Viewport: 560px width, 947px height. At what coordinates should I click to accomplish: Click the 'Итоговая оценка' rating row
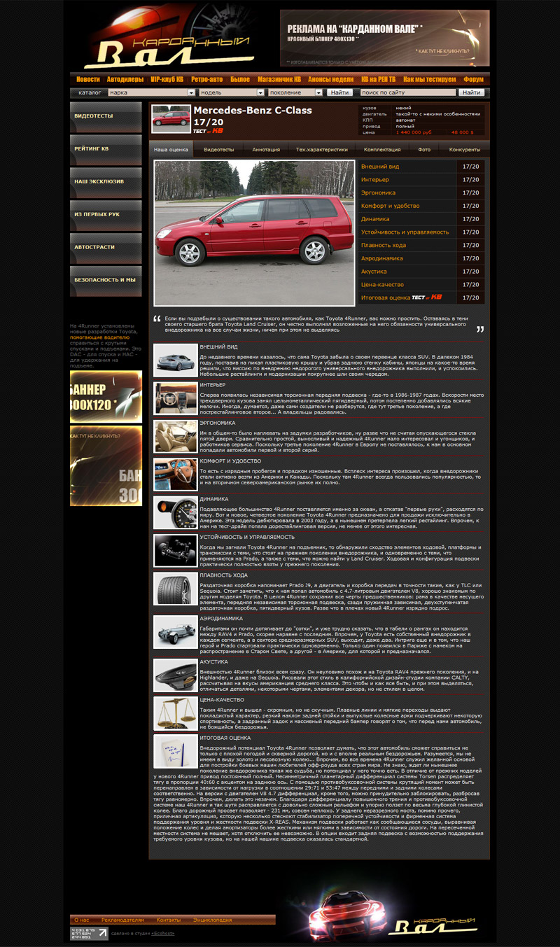pos(421,297)
